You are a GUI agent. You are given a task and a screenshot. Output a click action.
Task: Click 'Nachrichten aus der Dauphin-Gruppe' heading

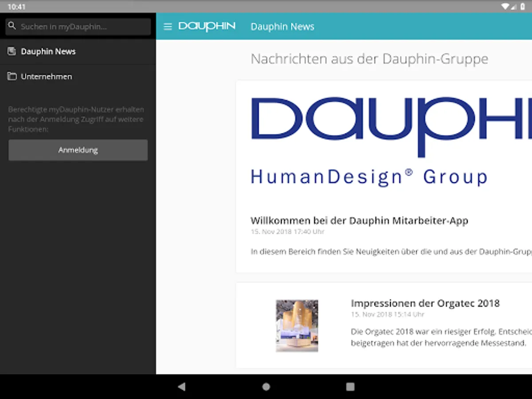pyautogui.click(x=369, y=59)
